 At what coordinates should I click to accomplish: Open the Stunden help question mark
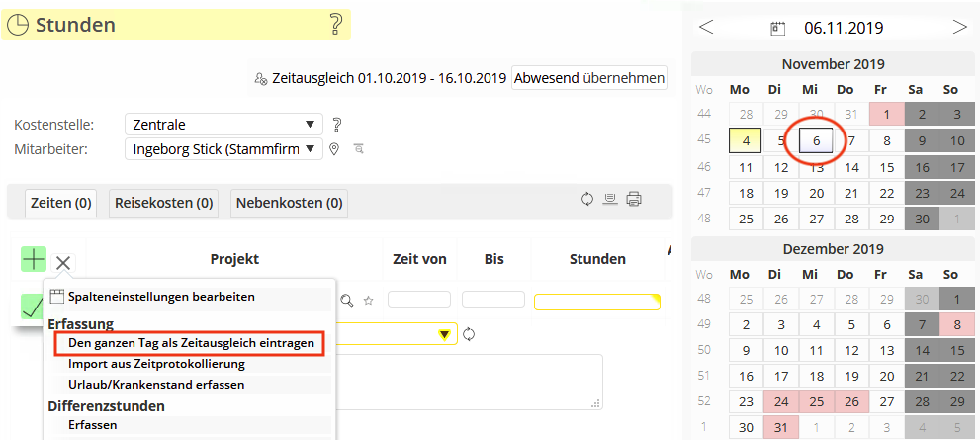335,25
